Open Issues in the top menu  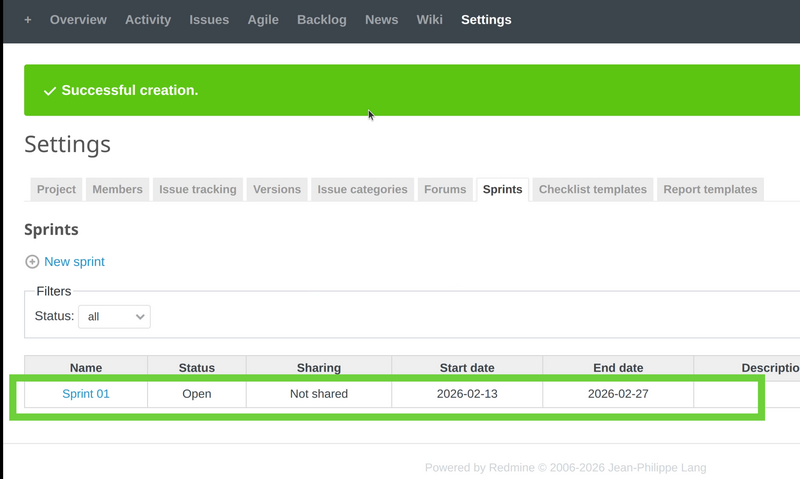coord(209,20)
